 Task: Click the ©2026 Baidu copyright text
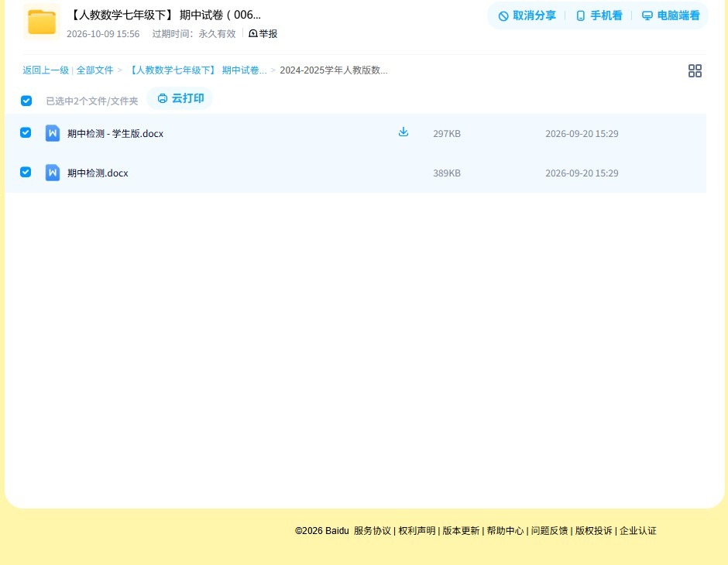pyautogui.click(x=321, y=531)
